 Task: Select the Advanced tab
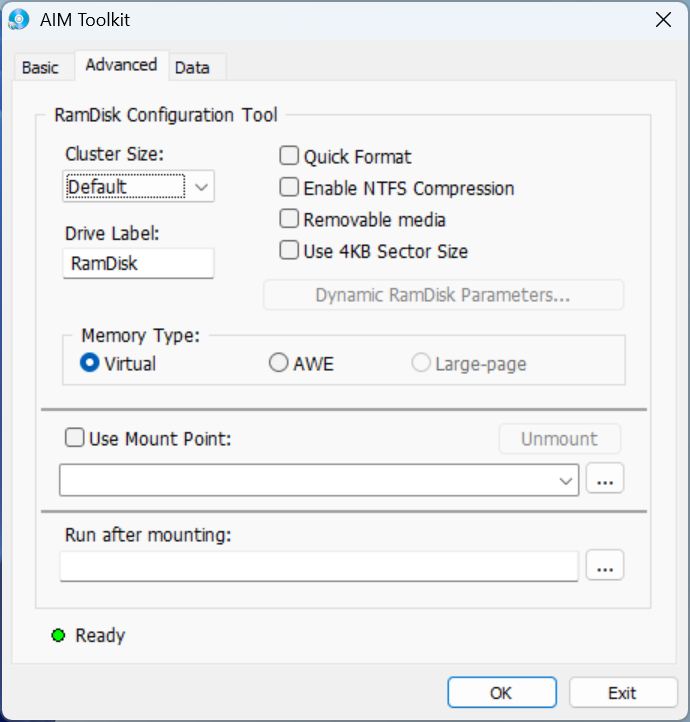[x=121, y=65]
